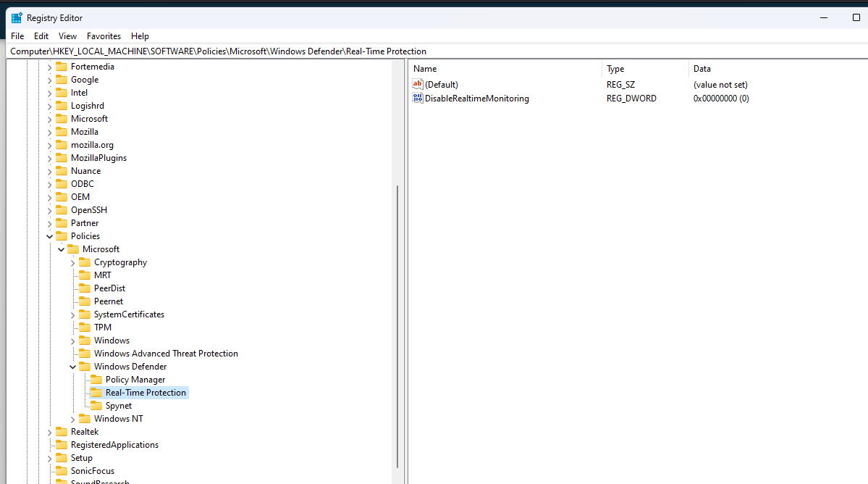Screen dimensions: 868x484
Task: Click the REG_SZ type cell
Action: pos(620,85)
